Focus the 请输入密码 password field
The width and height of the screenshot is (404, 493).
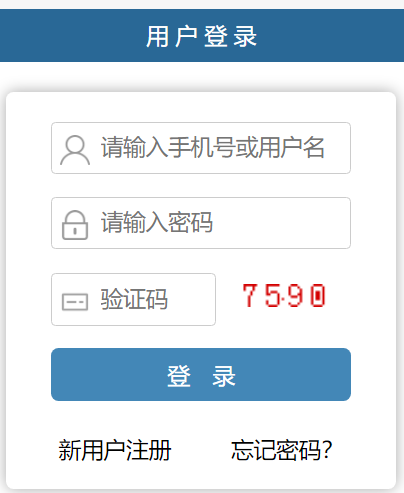click(x=201, y=223)
